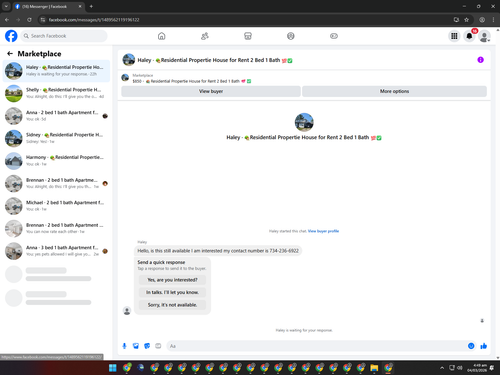Show hidden system tray icons
500x375 pixels.
pos(442,368)
